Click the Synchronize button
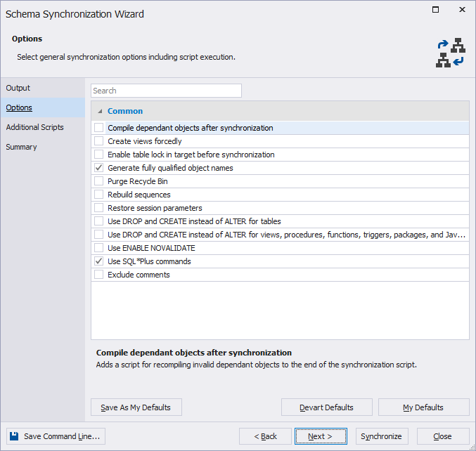Viewport: 476px width, 451px height. point(382,436)
